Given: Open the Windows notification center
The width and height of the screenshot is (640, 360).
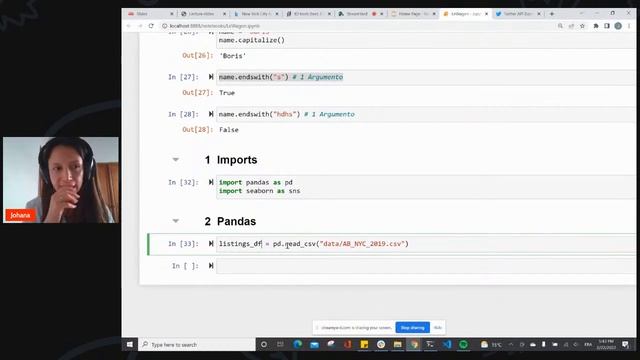Looking at the screenshot, I should point(625,344).
